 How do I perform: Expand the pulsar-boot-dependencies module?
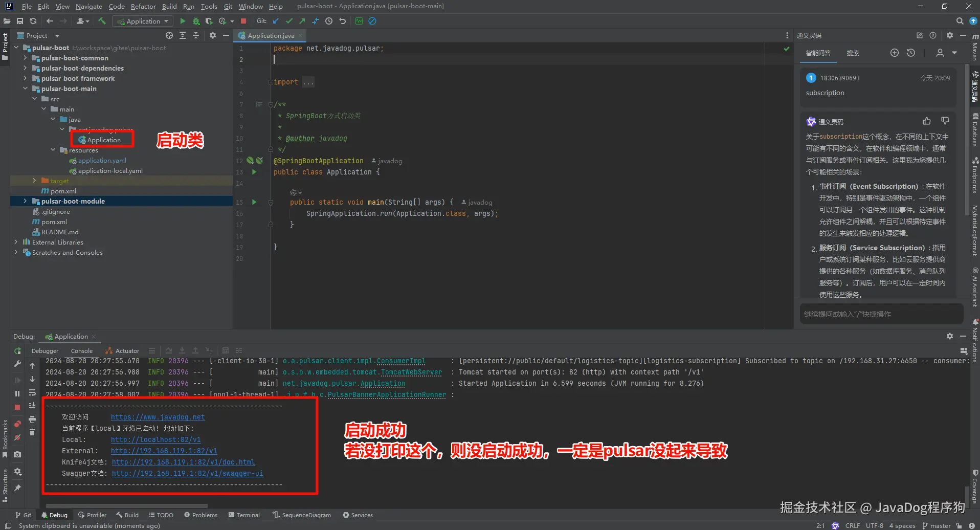click(25, 68)
